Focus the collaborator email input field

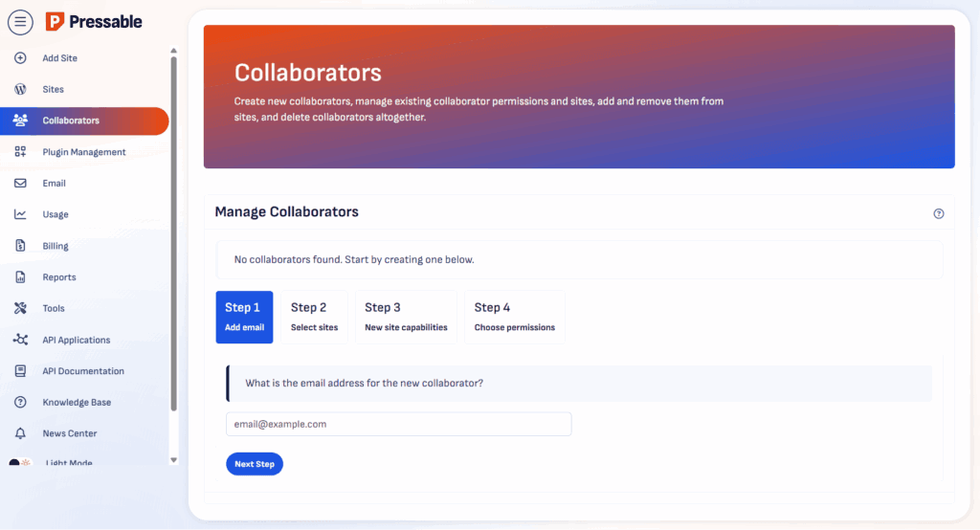(x=399, y=424)
